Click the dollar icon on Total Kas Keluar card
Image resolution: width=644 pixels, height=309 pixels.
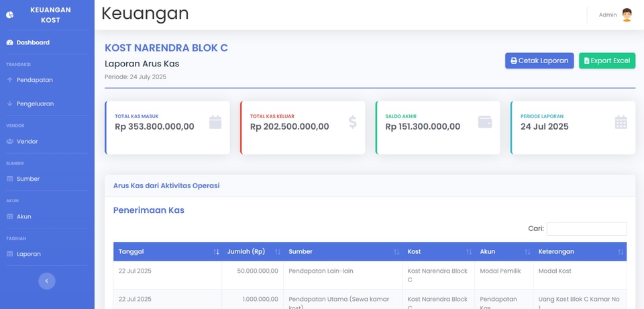(x=352, y=122)
